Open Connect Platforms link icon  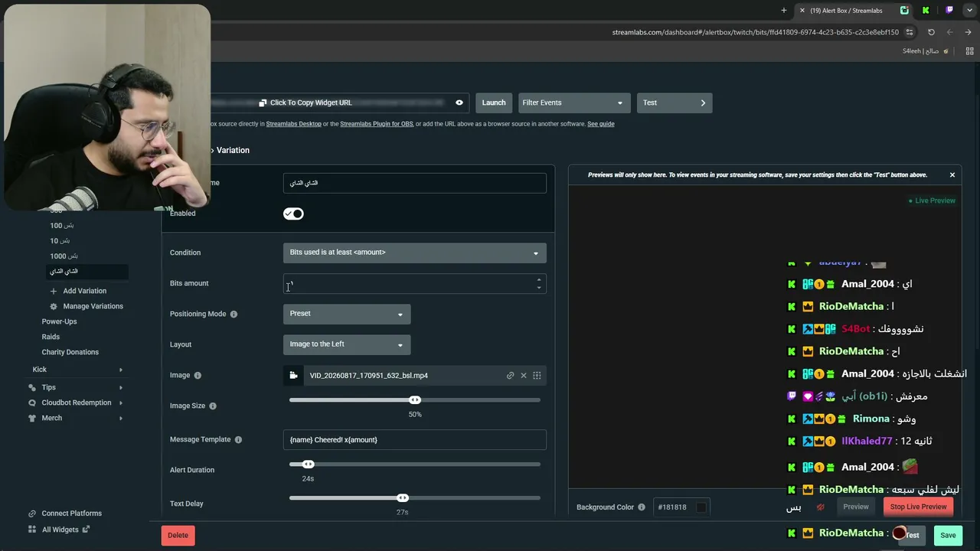pyautogui.click(x=32, y=514)
